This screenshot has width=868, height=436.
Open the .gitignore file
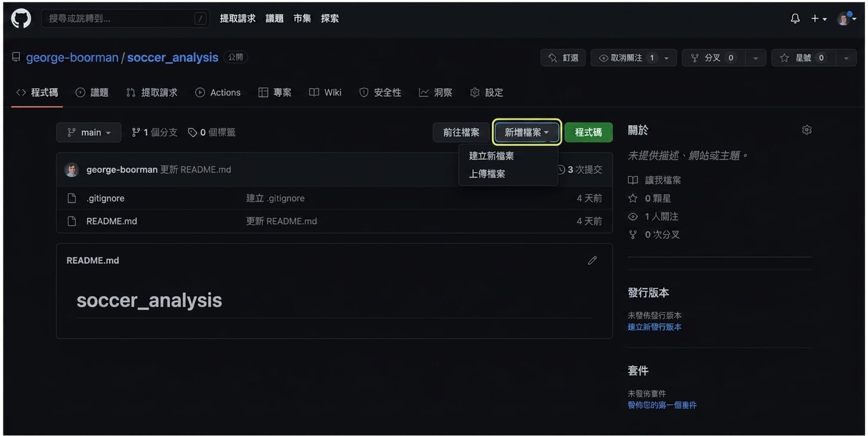pos(106,198)
